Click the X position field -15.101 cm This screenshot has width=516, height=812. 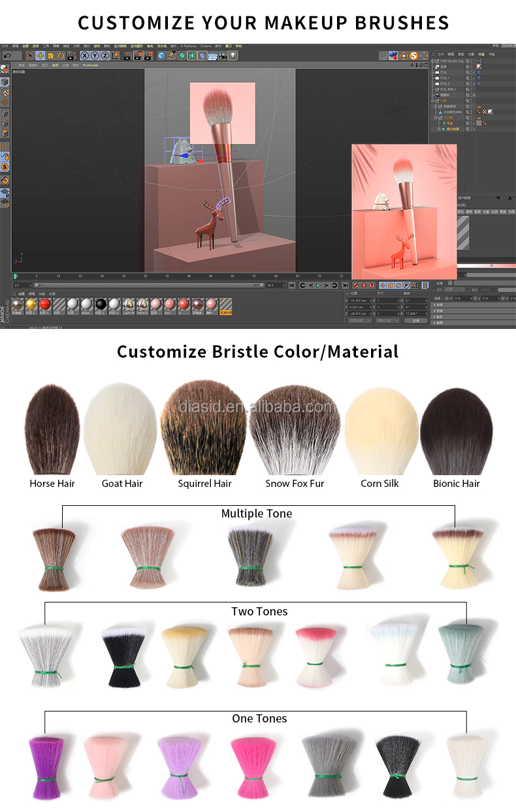361,301
